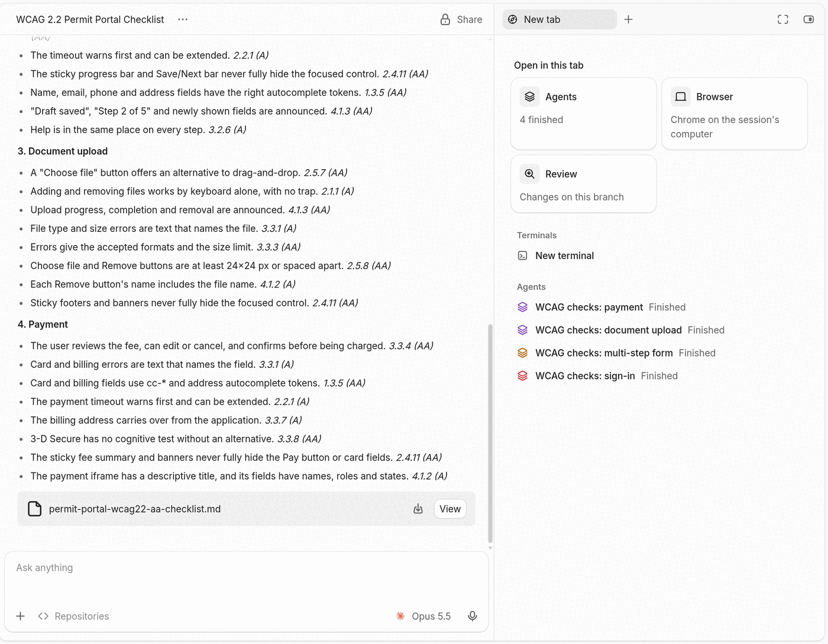Open a new tab with the plus icon
Image resolution: width=828 pixels, height=644 pixels.
tap(628, 20)
